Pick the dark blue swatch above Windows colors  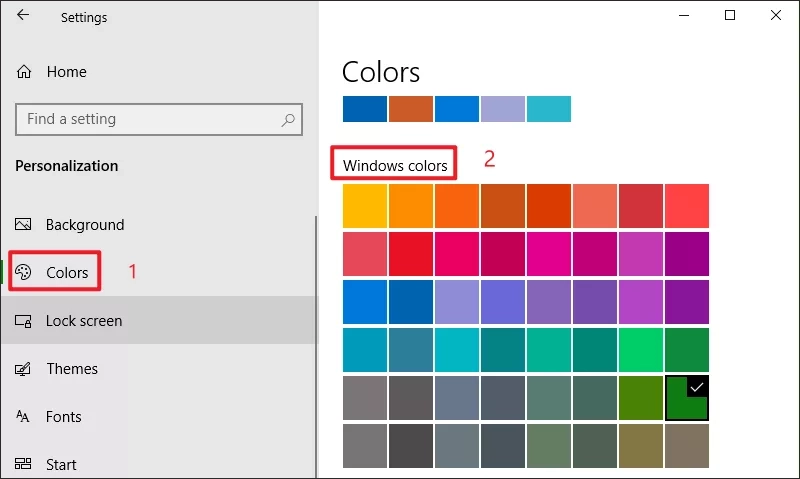(365, 109)
